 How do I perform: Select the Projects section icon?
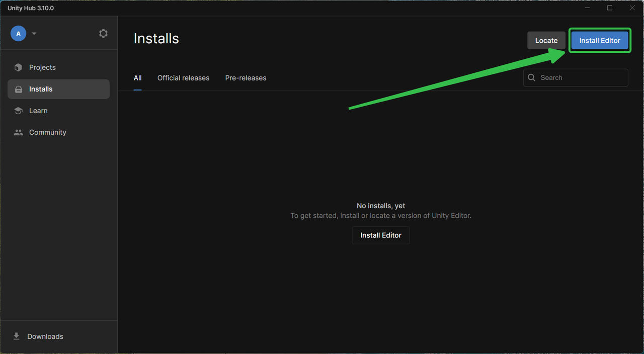click(x=18, y=67)
